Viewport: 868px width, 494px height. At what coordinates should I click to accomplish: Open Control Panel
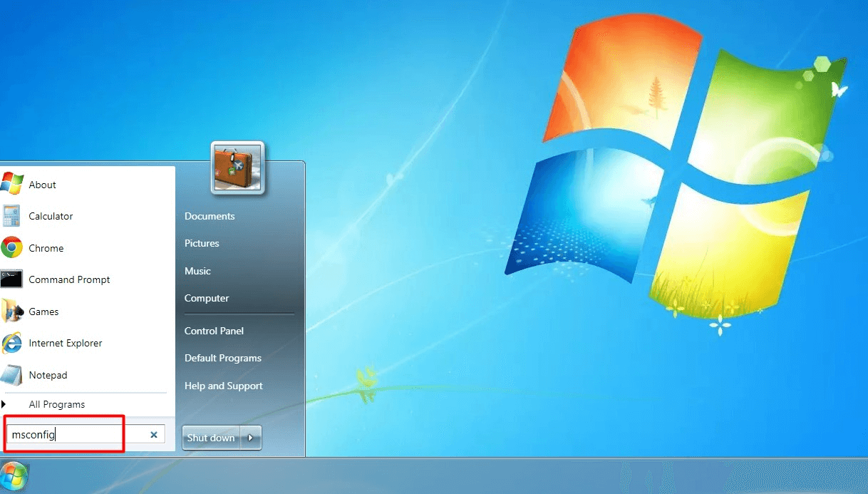point(214,331)
